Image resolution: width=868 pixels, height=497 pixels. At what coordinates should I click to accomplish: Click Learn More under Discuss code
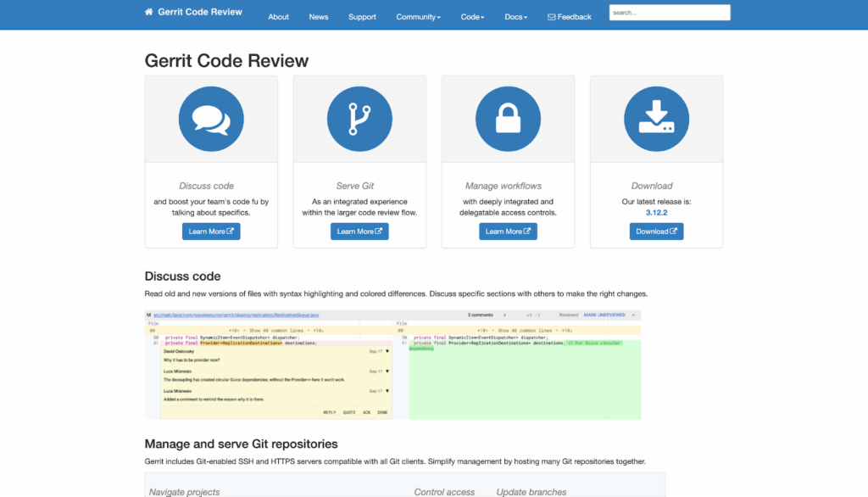point(211,231)
